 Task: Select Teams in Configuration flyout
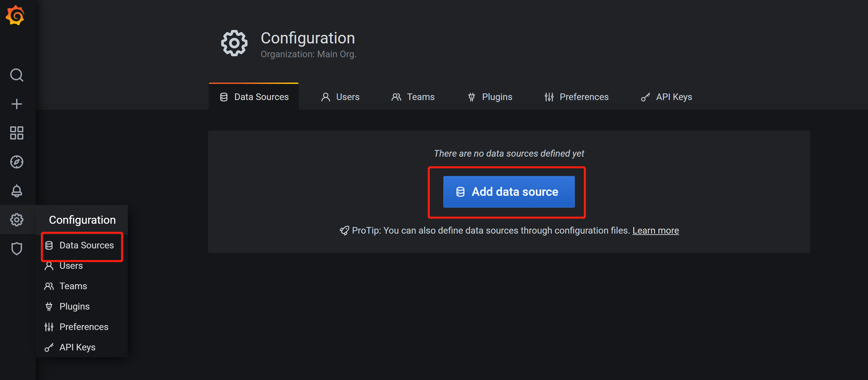[x=82, y=286]
